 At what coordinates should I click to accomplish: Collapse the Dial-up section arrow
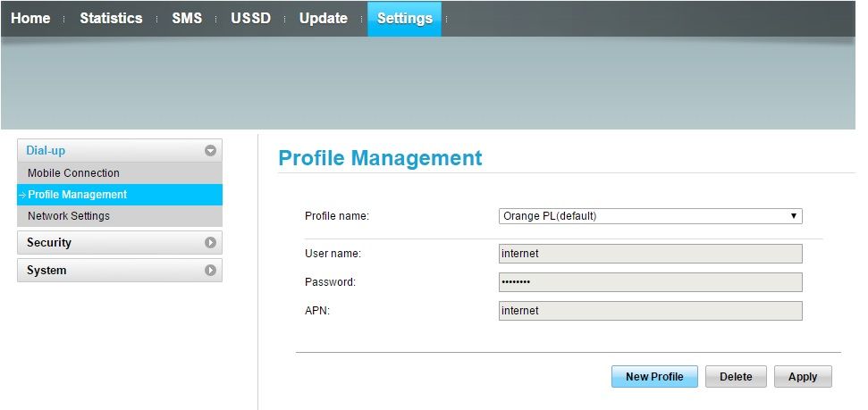tap(210, 150)
